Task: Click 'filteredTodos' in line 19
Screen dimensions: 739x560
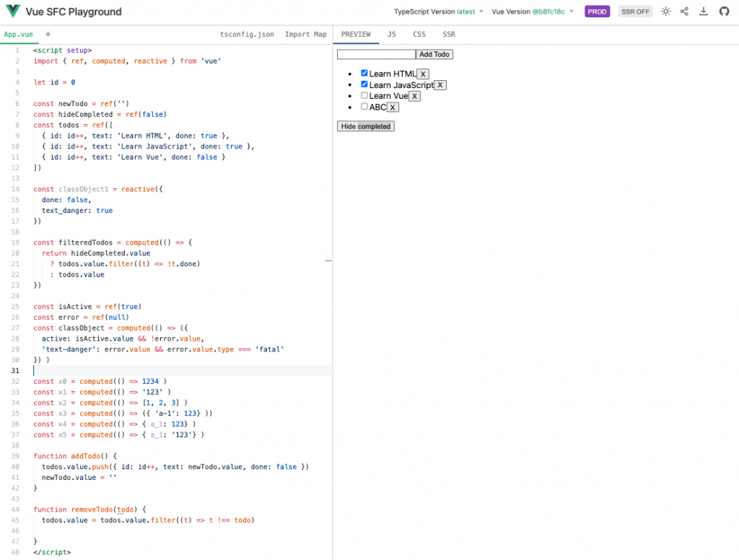Action: [85, 242]
